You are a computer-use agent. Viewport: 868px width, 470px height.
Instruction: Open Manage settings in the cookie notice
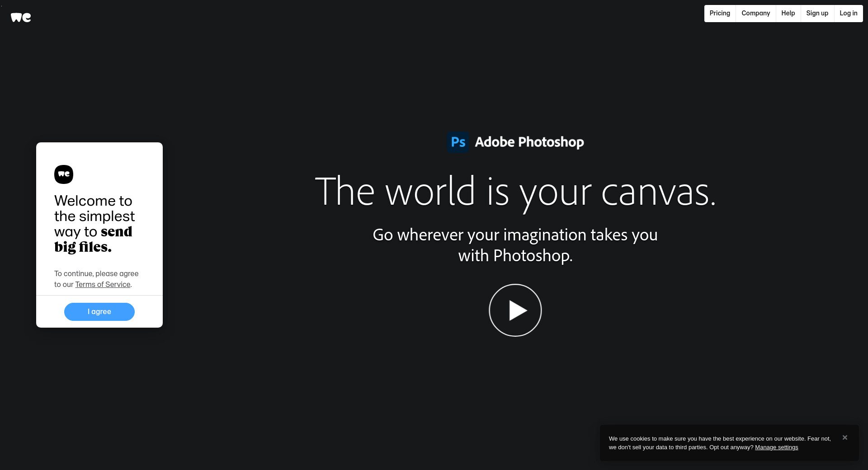tap(776, 447)
